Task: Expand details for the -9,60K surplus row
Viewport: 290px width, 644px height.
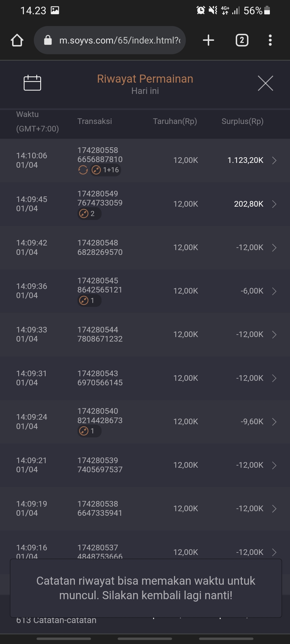Action: (274, 422)
